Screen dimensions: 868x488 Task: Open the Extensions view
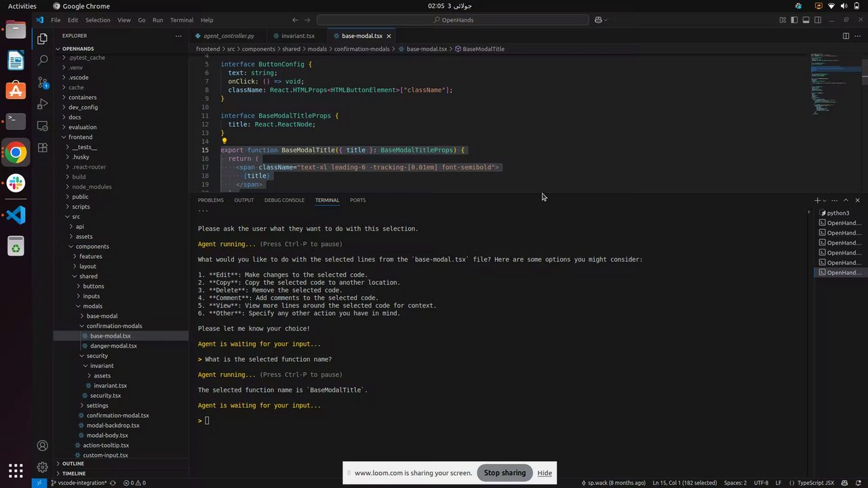(42, 148)
